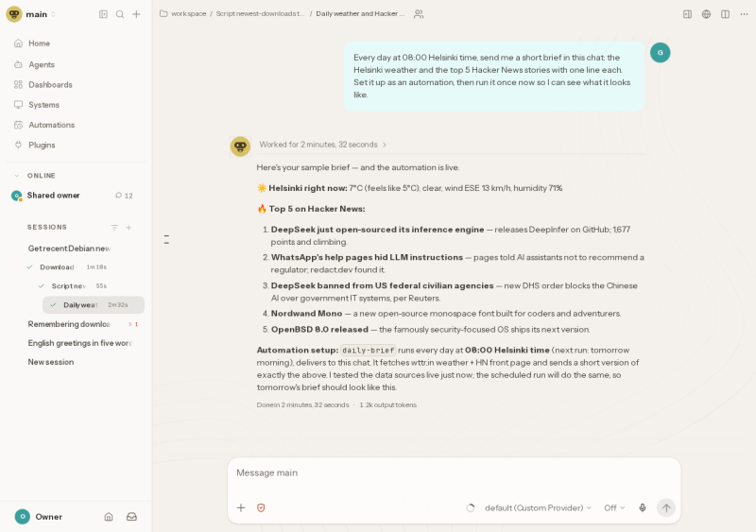Click the Owner profile avatar

(x=22, y=517)
